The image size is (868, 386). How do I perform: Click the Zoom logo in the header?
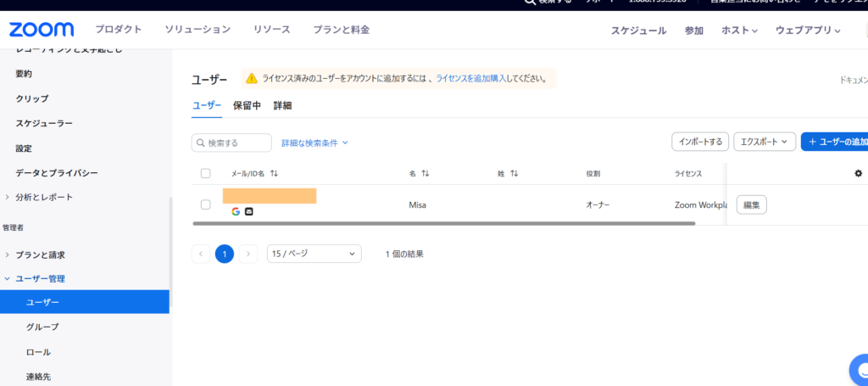[x=42, y=30]
